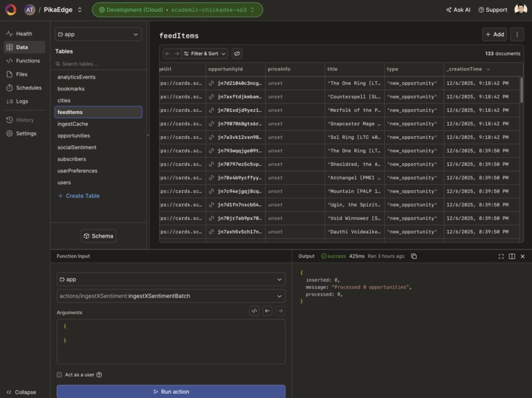Image resolution: width=532 pixels, height=398 pixels.
Task: Click next arguments arrow button
Action: click(281, 310)
